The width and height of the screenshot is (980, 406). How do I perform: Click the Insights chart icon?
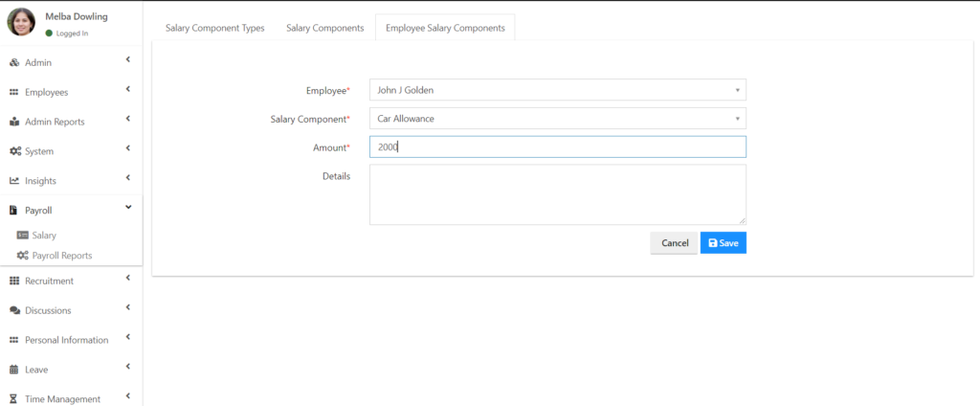coord(14,181)
